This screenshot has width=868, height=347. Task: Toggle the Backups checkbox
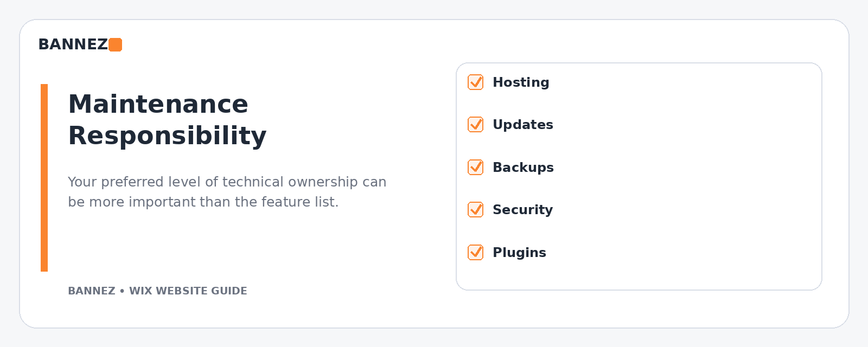(x=476, y=168)
